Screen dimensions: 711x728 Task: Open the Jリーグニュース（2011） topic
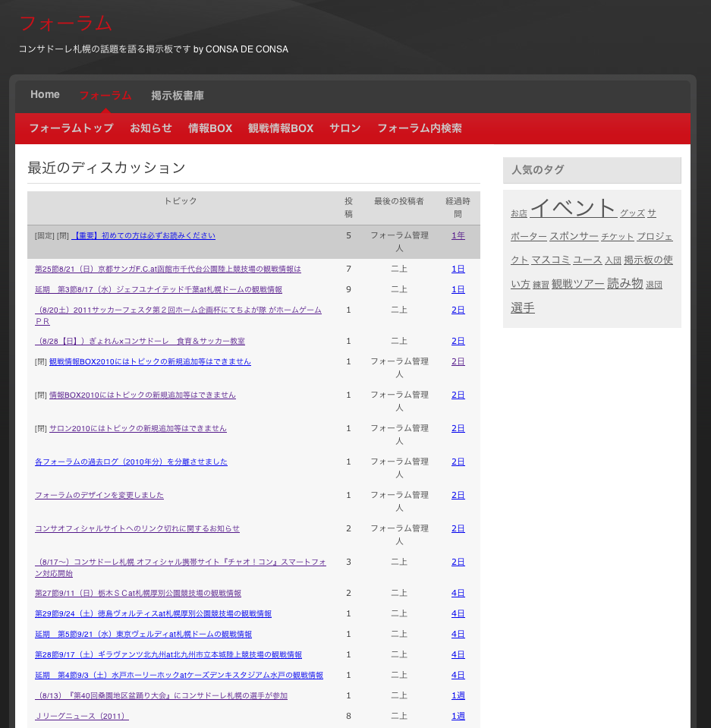pyautogui.click(x=82, y=716)
